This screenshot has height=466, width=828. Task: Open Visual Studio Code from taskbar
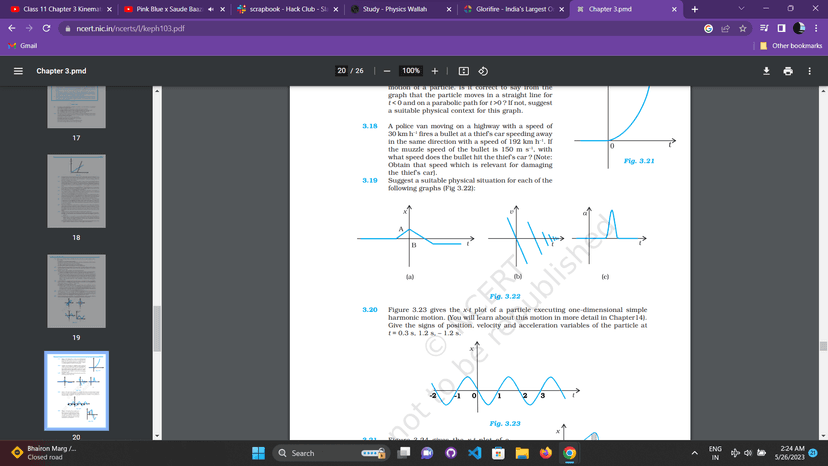click(x=474, y=453)
